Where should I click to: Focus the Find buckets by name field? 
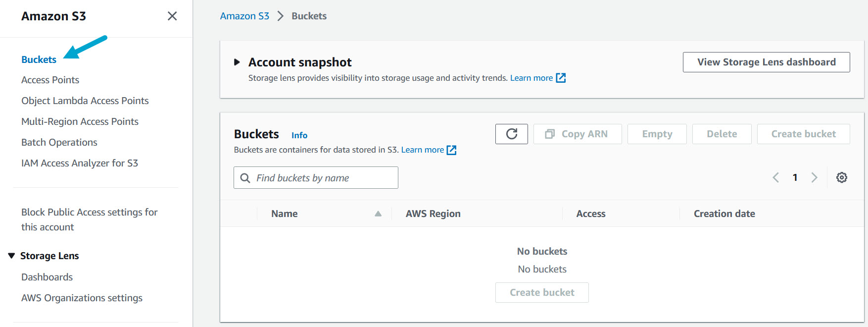pos(322,178)
